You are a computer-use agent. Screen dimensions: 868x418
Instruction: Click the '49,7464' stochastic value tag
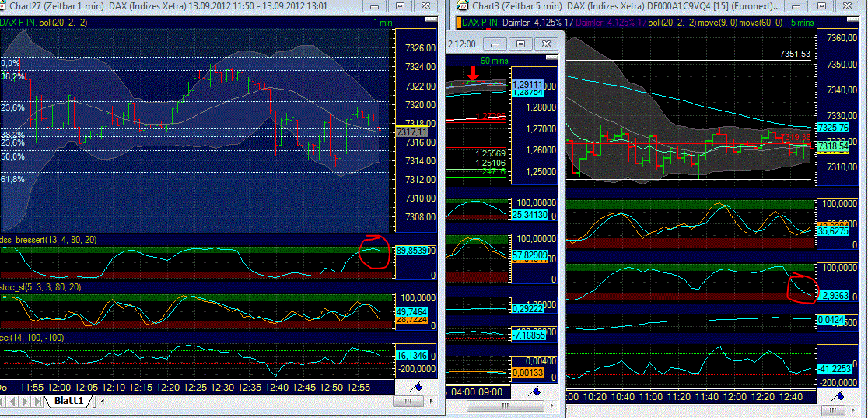411,312
